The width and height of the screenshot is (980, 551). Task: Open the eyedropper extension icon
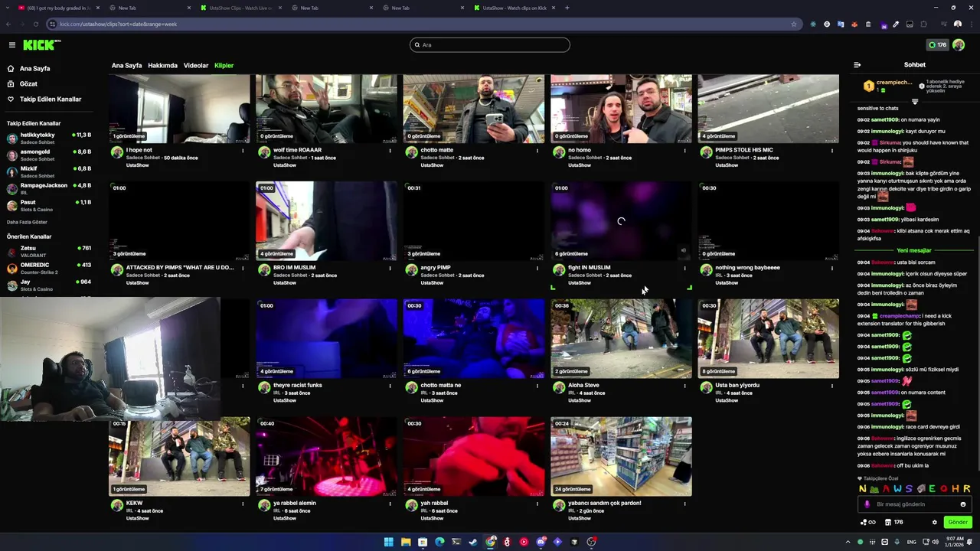(896, 24)
